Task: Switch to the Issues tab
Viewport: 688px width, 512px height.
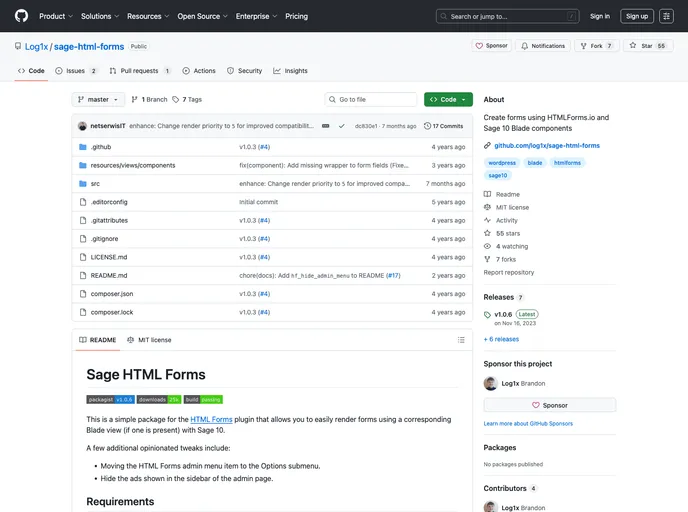Action: [75, 71]
